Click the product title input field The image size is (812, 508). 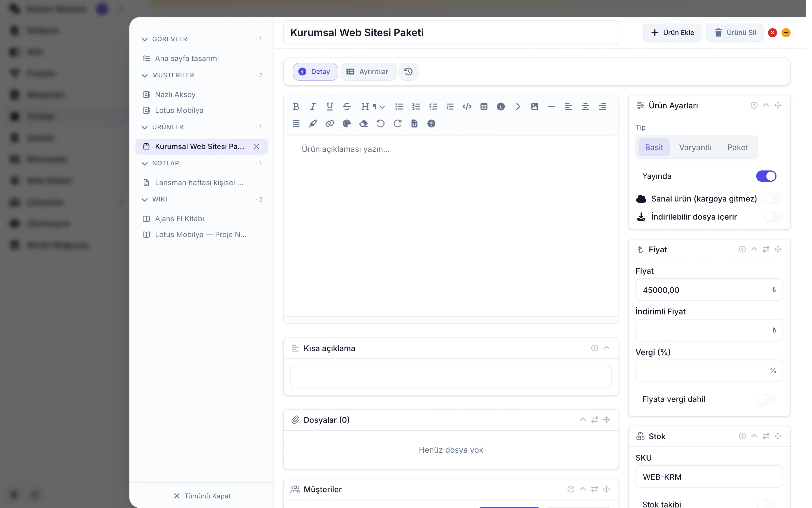(451, 32)
